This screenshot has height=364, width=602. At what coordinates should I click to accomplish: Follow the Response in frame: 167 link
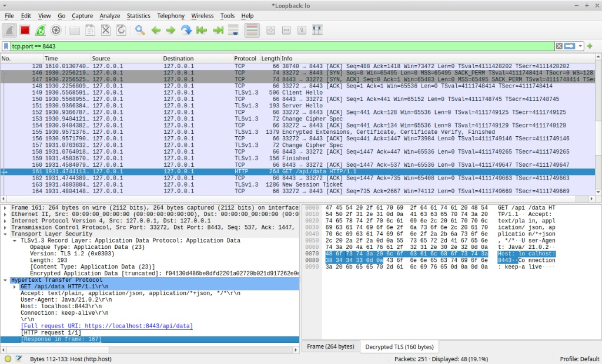click(61, 339)
